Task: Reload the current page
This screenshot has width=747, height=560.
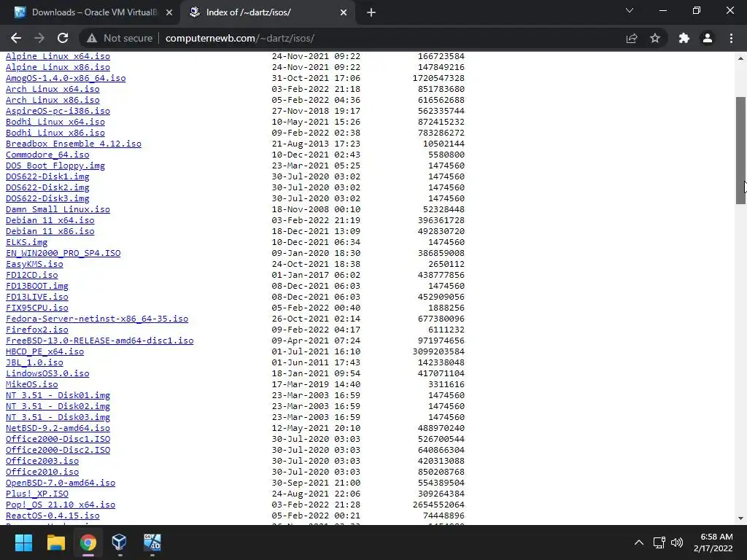Action: point(63,38)
